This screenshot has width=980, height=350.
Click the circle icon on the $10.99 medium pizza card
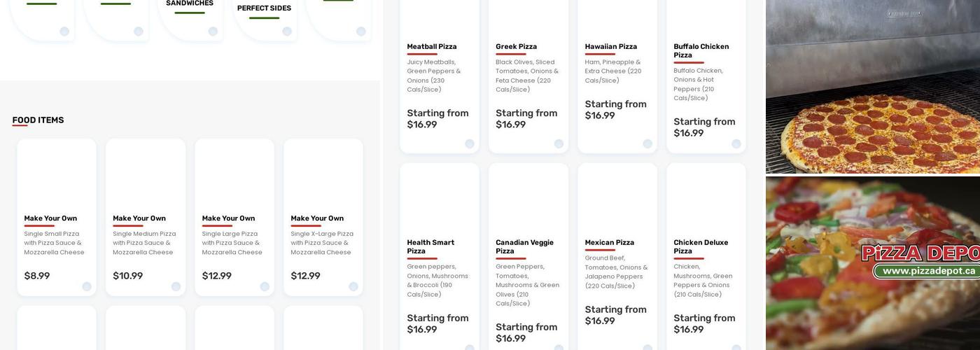pyautogui.click(x=176, y=286)
